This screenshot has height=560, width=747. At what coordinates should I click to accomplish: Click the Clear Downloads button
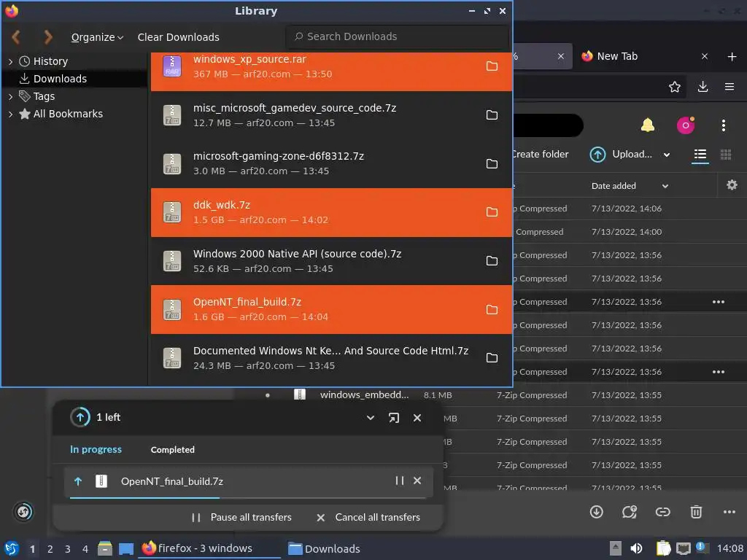tap(178, 37)
